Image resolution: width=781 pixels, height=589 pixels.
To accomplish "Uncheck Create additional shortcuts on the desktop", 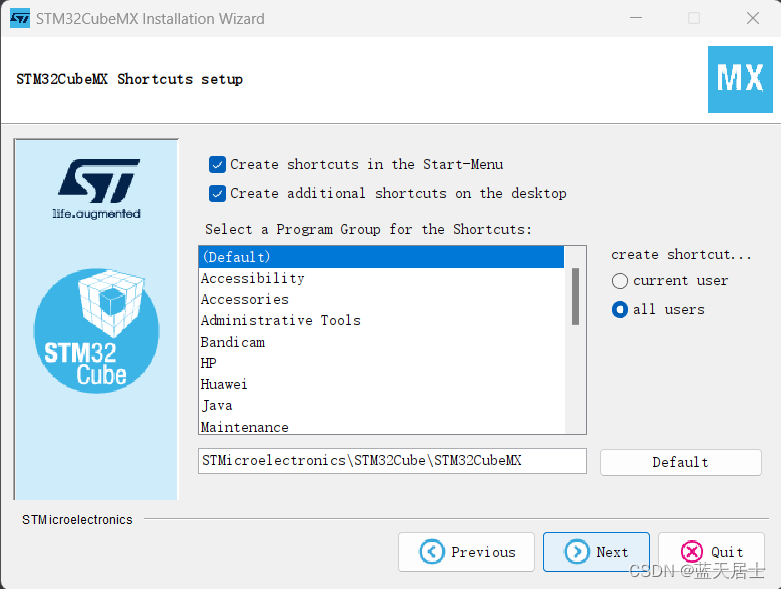I will (x=217, y=193).
